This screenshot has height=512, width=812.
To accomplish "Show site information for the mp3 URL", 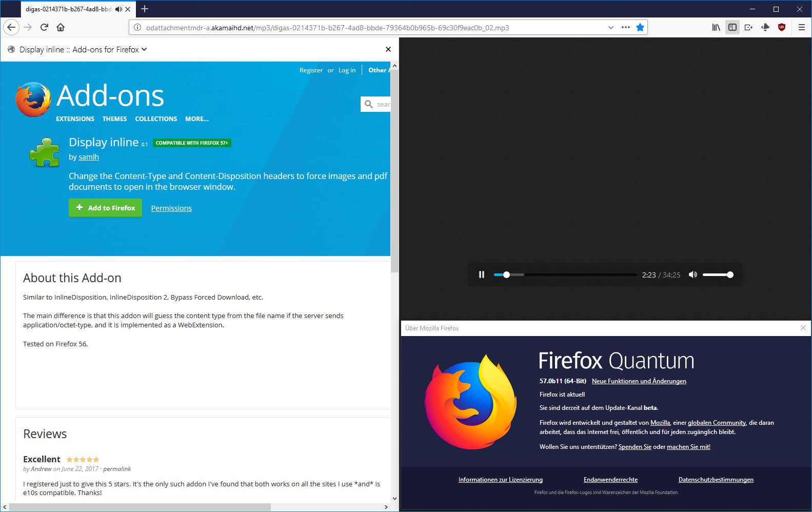I will (137, 28).
